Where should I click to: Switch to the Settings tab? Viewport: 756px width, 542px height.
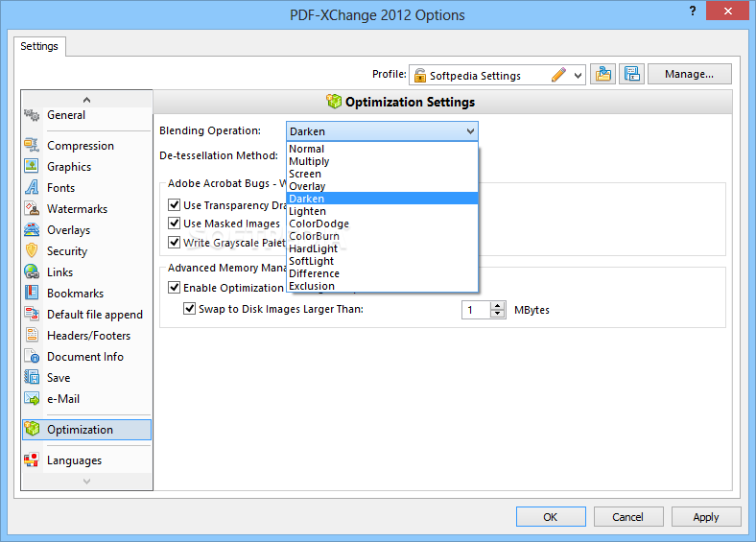pos(39,46)
